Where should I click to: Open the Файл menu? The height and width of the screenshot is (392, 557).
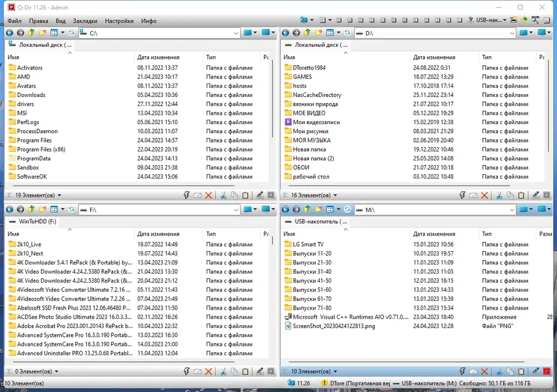[14, 21]
